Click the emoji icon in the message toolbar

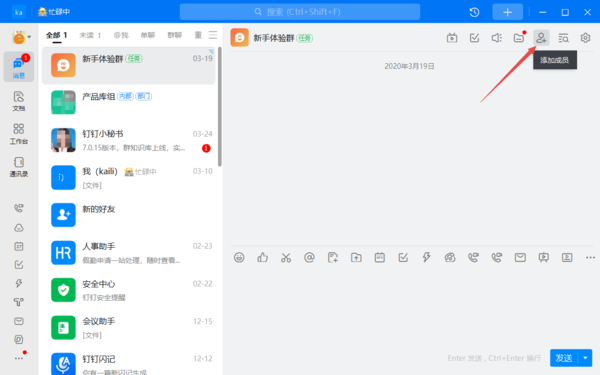point(239,258)
